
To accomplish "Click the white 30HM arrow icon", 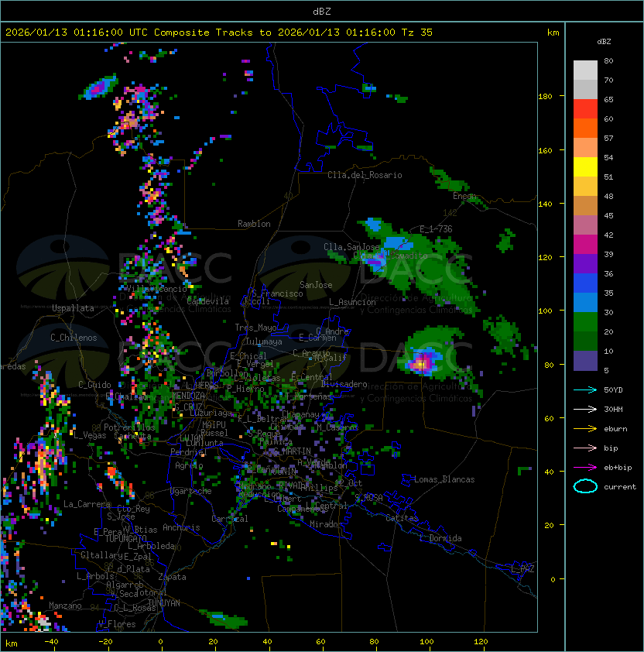I will [584, 409].
